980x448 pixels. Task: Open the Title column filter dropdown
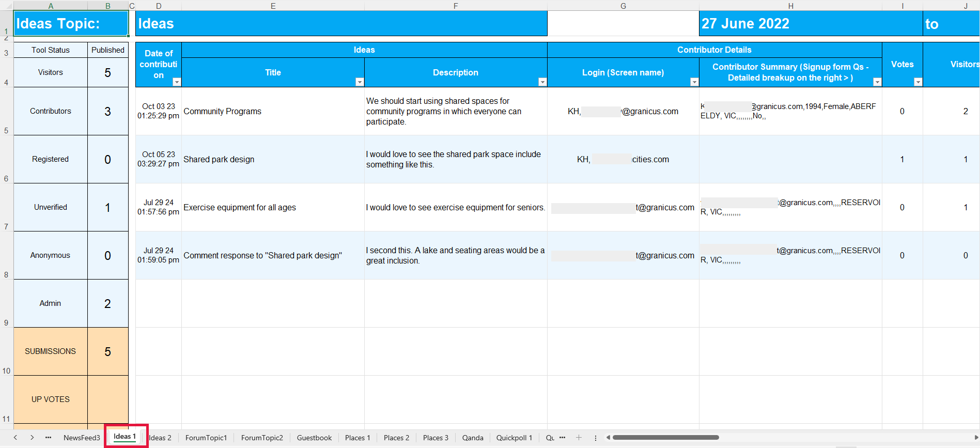pos(360,82)
